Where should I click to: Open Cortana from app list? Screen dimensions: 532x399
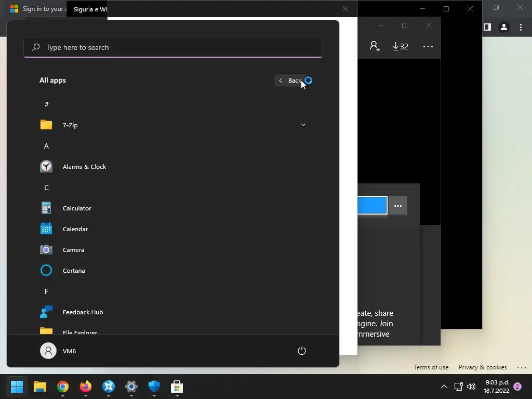click(x=172, y=270)
